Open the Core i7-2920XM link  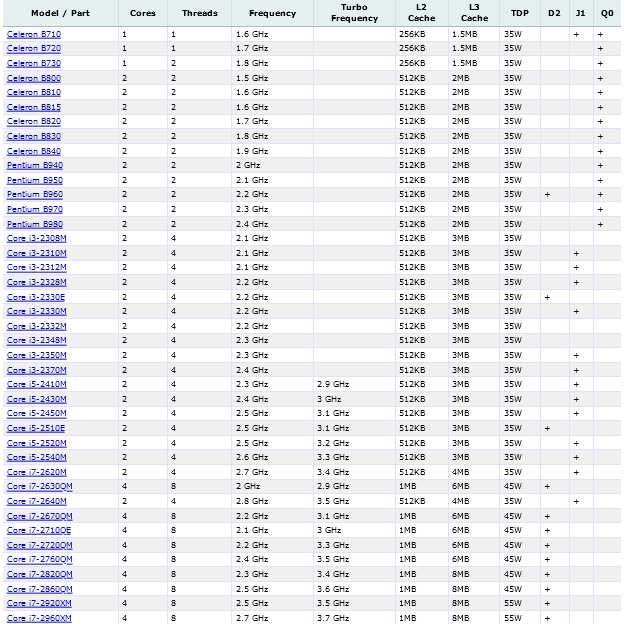[39, 603]
